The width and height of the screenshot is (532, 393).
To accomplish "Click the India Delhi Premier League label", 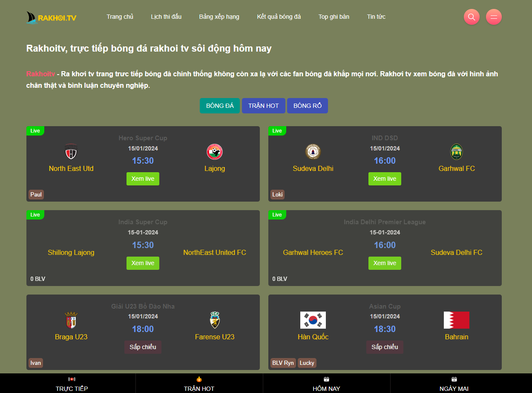I will pos(385,222).
